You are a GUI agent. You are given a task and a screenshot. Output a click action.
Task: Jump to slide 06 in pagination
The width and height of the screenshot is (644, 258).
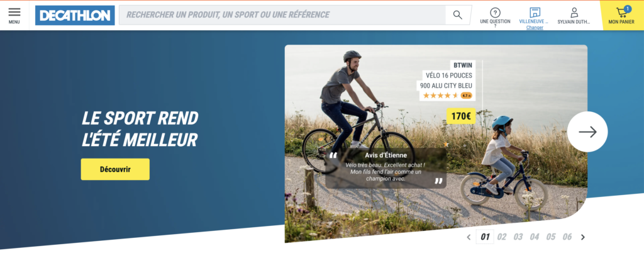(567, 237)
